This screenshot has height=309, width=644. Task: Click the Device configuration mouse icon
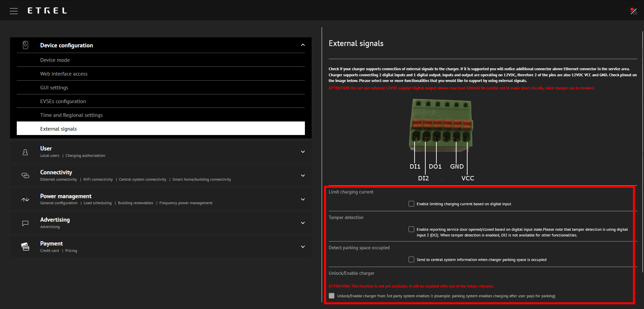click(25, 45)
